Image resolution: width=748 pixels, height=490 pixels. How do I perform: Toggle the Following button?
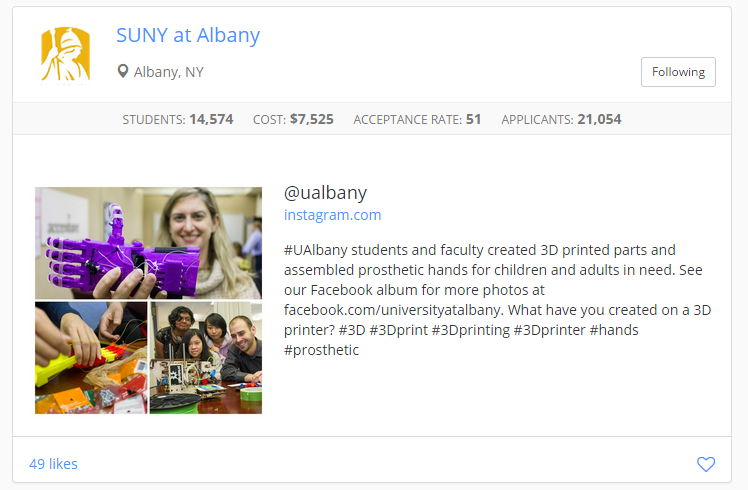678,72
